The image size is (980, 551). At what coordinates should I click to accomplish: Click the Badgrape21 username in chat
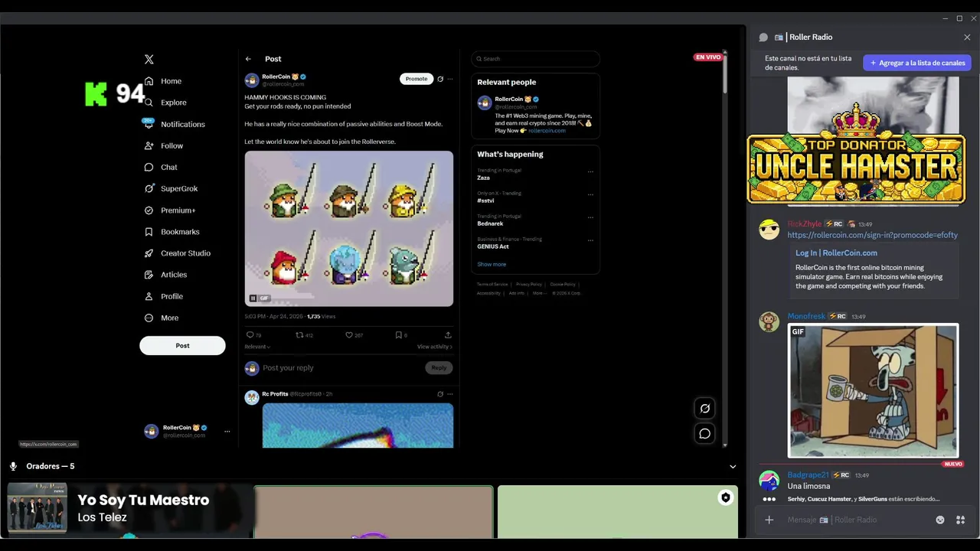coord(808,475)
